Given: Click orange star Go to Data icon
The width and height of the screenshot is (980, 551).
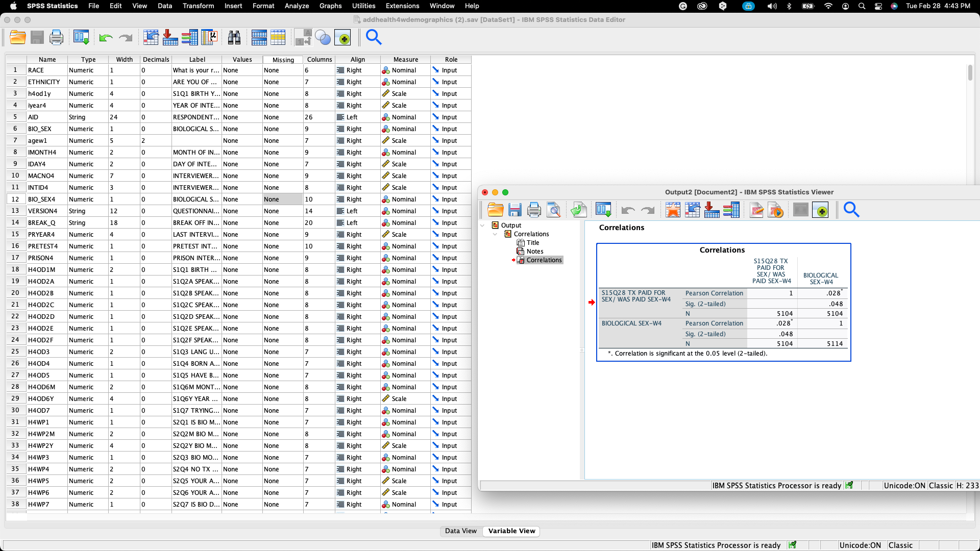Looking at the screenshot, I should (x=673, y=210).
